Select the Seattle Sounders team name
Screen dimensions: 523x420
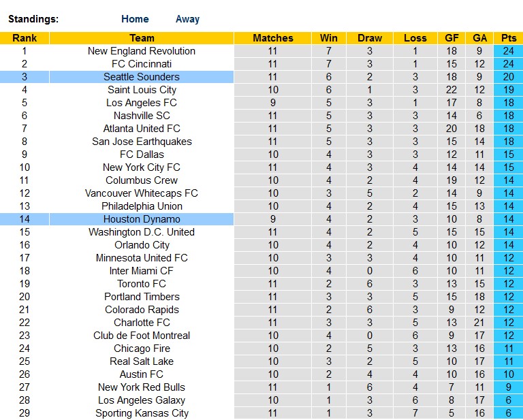click(142, 77)
